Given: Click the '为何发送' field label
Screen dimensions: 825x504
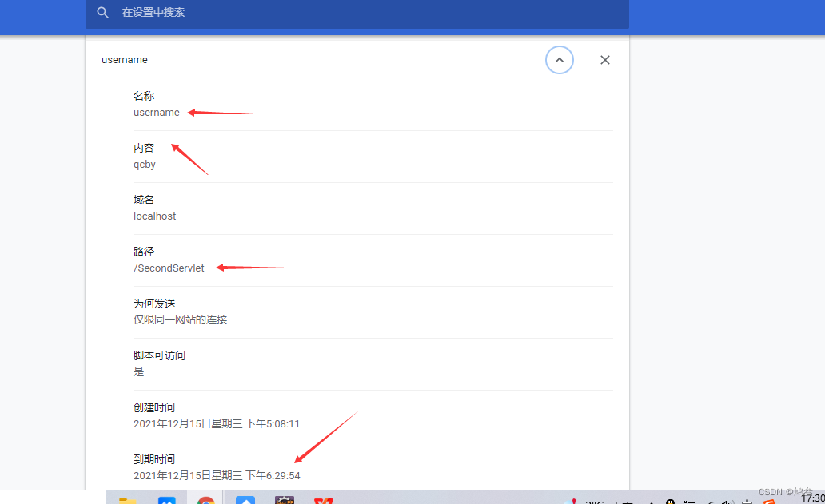Looking at the screenshot, I should [x=154, y=304].
